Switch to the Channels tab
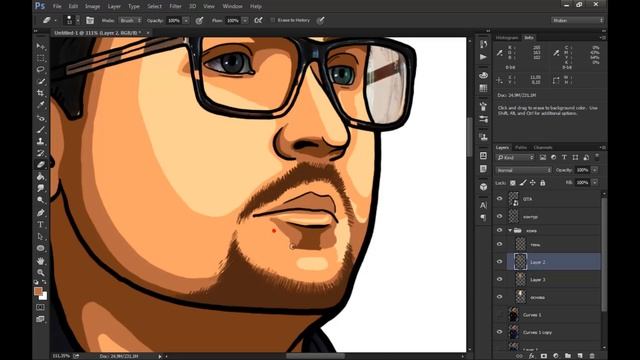Image resolution: width=640 pixels, height=360 pixels. [x=543, y=147]
